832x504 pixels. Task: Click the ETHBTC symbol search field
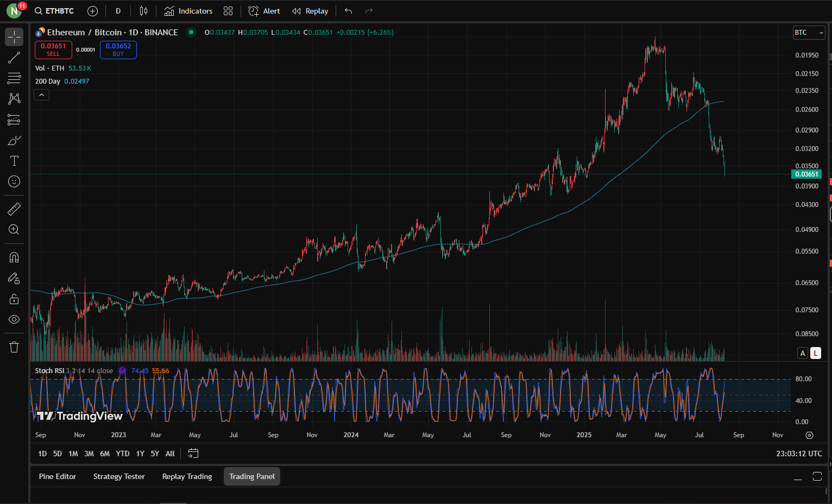[x=54, y=11]
